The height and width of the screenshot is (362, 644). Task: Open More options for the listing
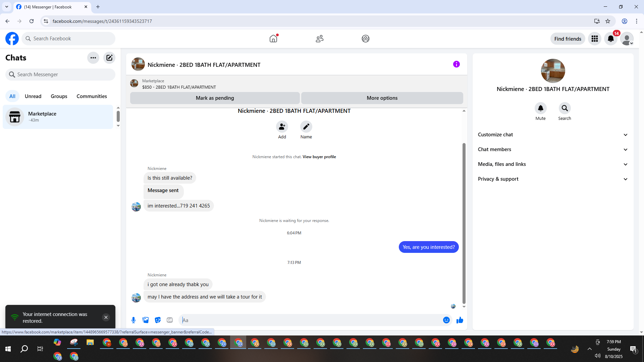pyautogui.click(x=382, y=98)
